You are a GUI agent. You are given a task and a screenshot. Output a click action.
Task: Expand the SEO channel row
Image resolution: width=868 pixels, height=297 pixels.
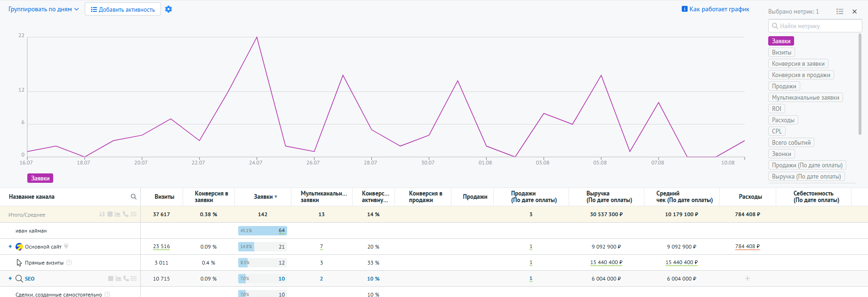[x=10, y=279]
